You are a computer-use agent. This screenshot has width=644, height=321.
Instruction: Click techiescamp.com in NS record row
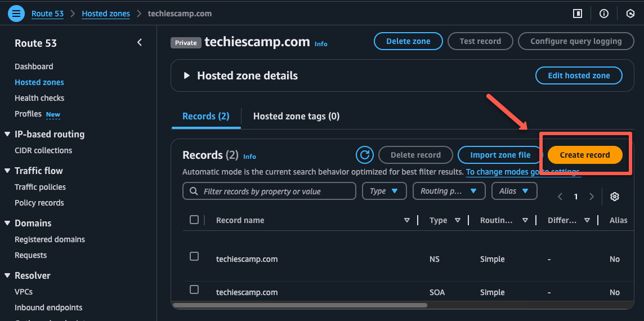pyautogui.click(x=247, y=260)
